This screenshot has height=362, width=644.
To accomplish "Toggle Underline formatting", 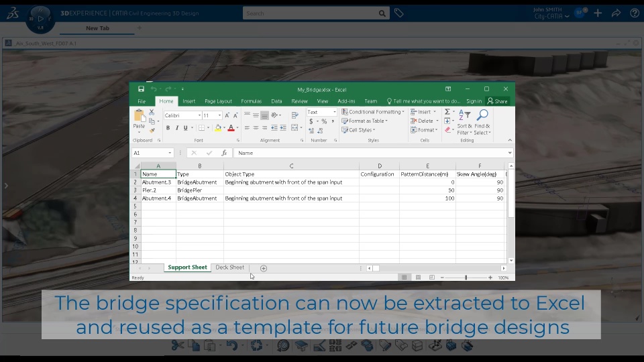I will [x=186, y=127].
